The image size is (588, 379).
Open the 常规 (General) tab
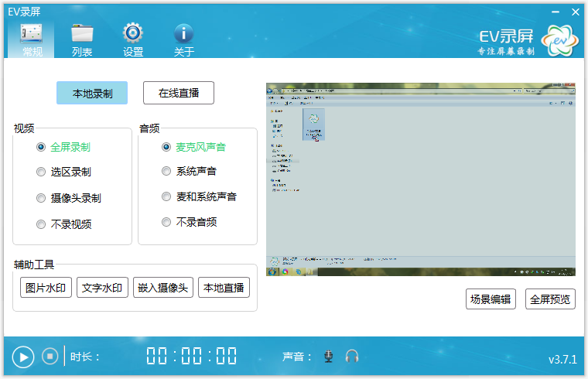coord(32,40)
